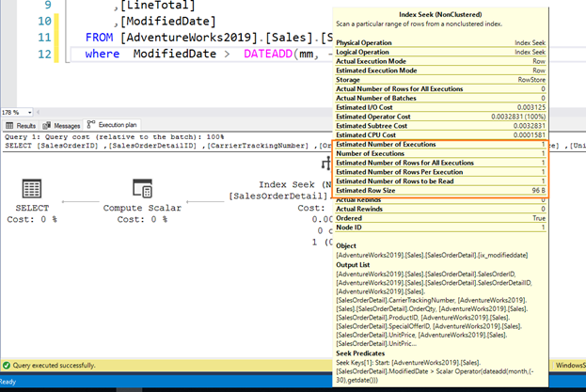The width and height of the screenshot is (586, 392).
Task: Click the 'Node ID' tooltip row
Action: click(440, 227)
